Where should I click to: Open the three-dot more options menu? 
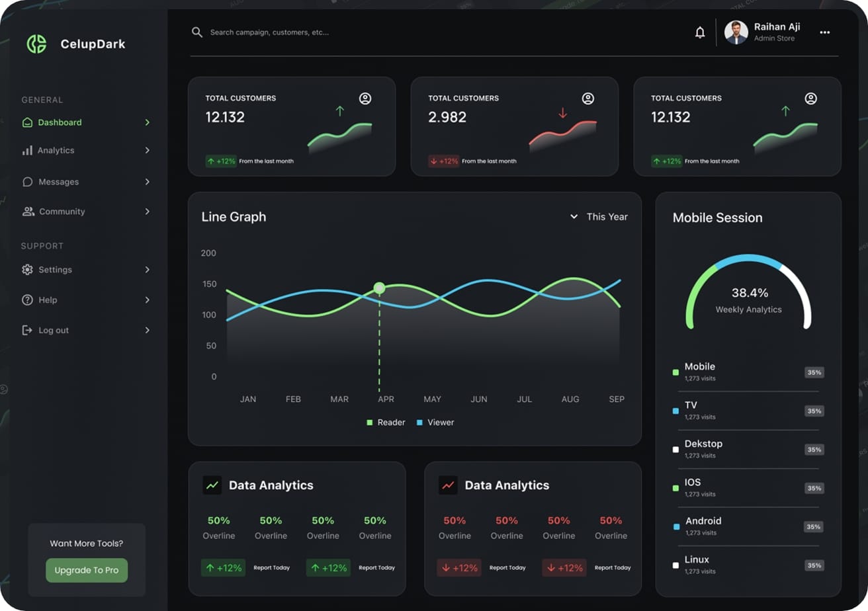point(824,32)
